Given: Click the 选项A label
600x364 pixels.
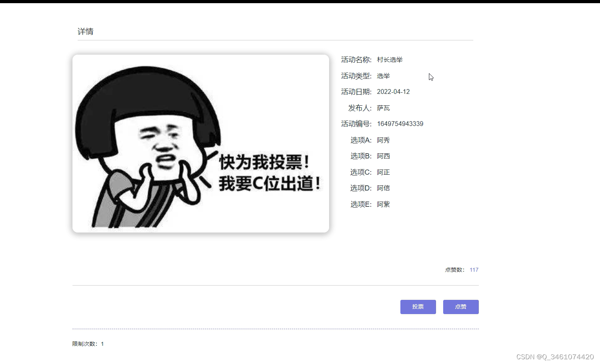Looking at the screenshot, I should click(x=361, y=140).
